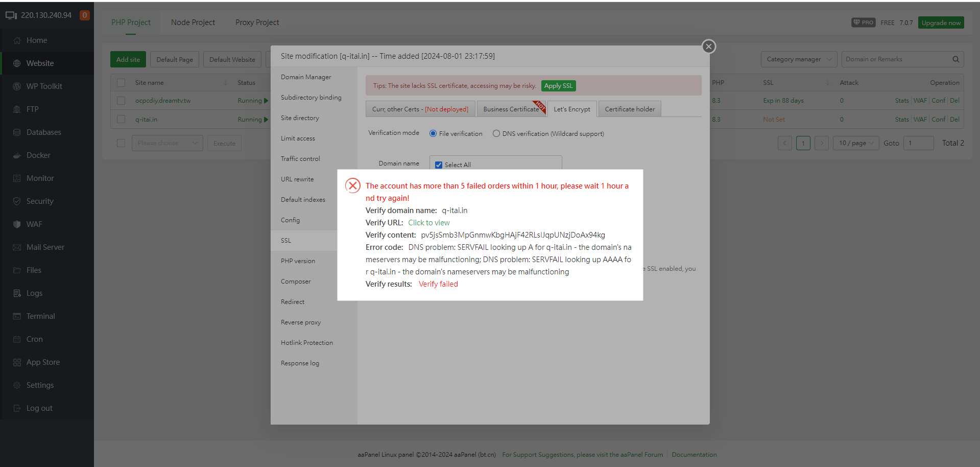Open the FTP sidebar icon
Image resolution: width=980 pixels, height=467 pixels.
tap(17, 109)
